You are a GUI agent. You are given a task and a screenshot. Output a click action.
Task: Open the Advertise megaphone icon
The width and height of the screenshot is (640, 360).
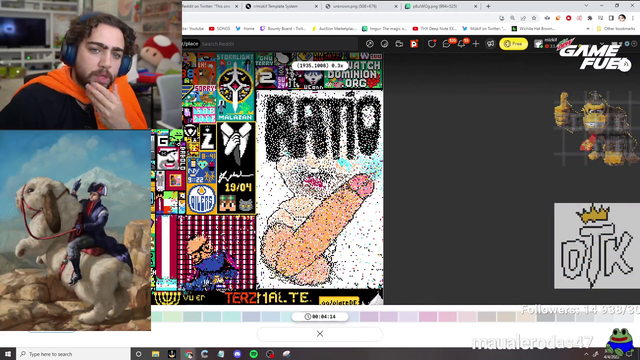(x=490, y=44)
